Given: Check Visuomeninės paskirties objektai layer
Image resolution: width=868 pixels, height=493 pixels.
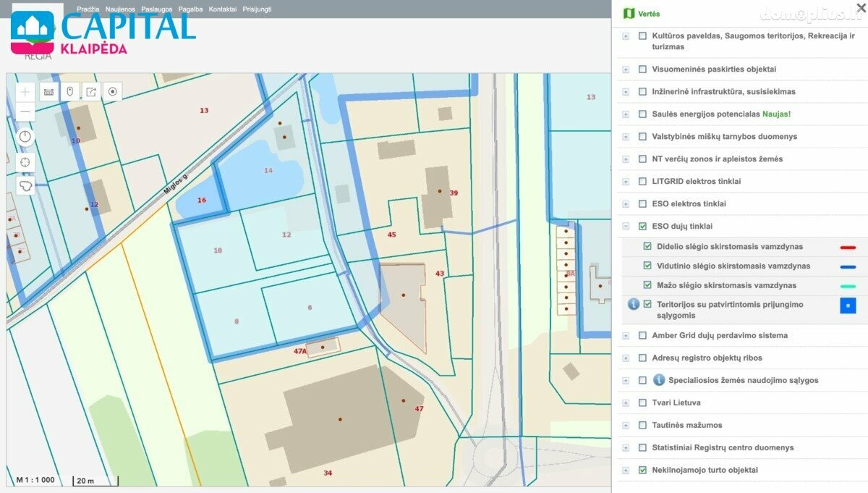Looking at the screenshot, I should (x=642, y=69).
